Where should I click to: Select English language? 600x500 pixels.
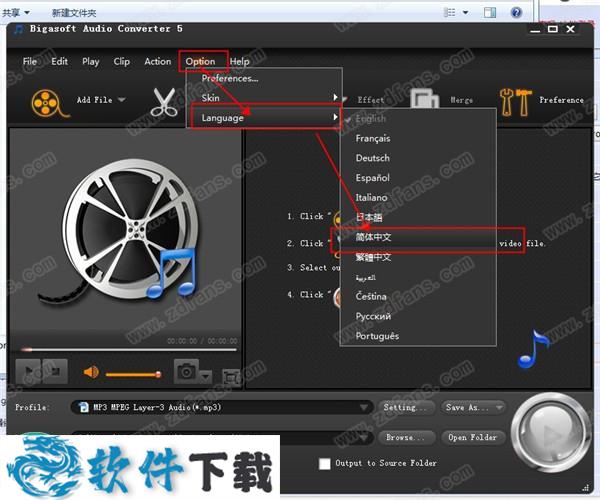[x=418, y=119]
